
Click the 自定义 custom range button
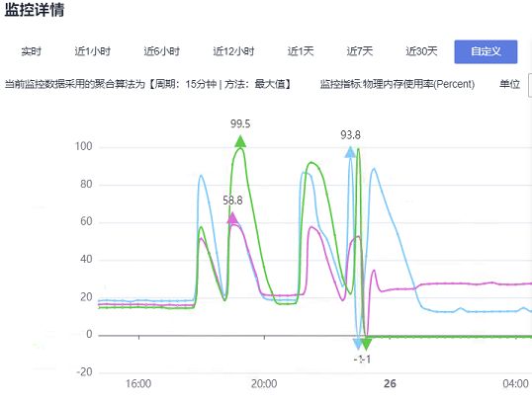(x=486, y=51)
